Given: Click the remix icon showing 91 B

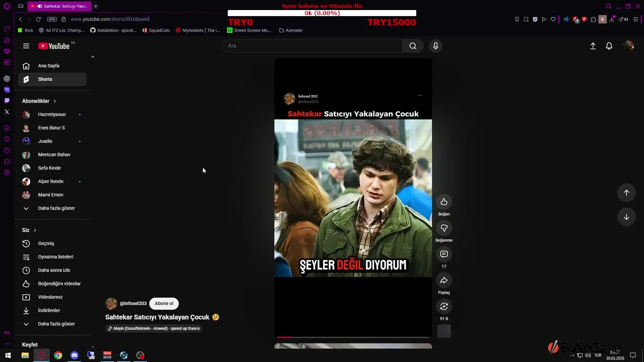Looking at the screenshot, I should click(444, 306).
